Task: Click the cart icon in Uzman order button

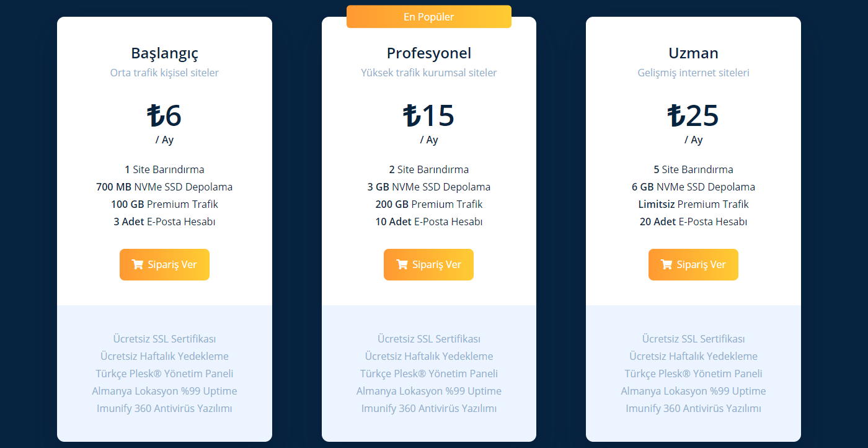Action: point(666,264)
